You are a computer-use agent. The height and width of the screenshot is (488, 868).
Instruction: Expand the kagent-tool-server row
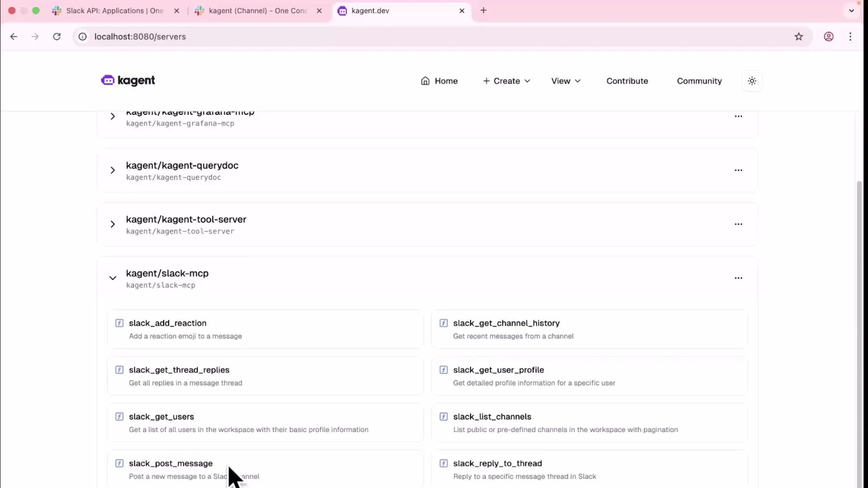113,224
